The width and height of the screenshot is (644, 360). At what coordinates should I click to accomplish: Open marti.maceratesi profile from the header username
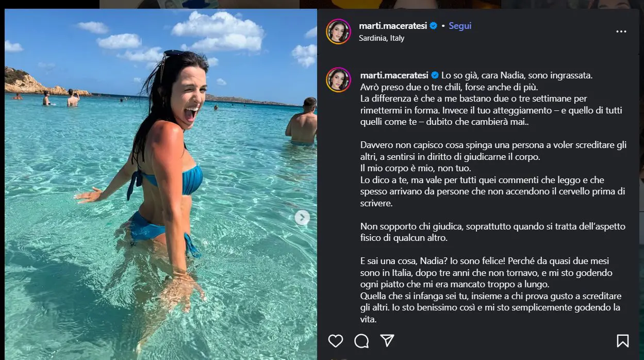(393, 26)
